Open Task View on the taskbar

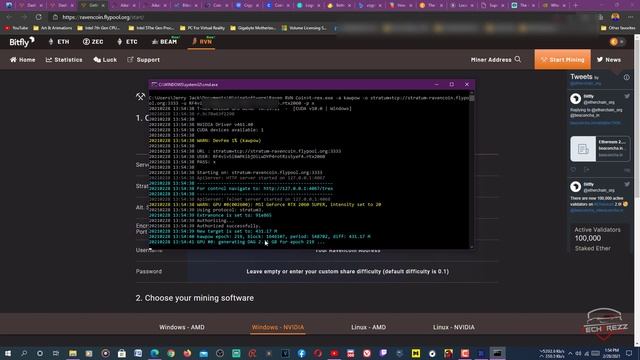coord(56,353)
